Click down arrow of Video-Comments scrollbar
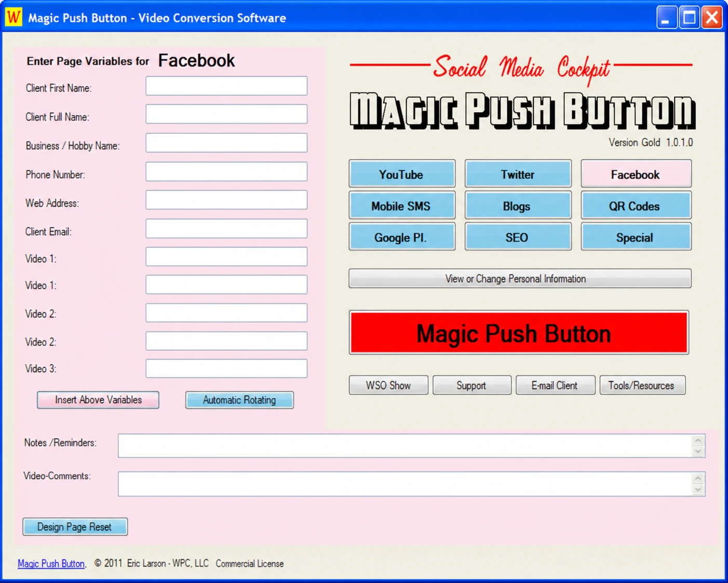 coord(698,489)
